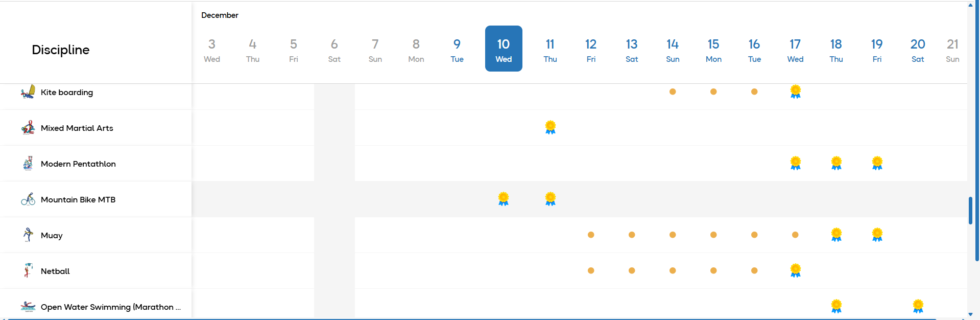The image size is (980, 320).
Task: Click the Kite boarding sport icon
Action: pos(28,92)
